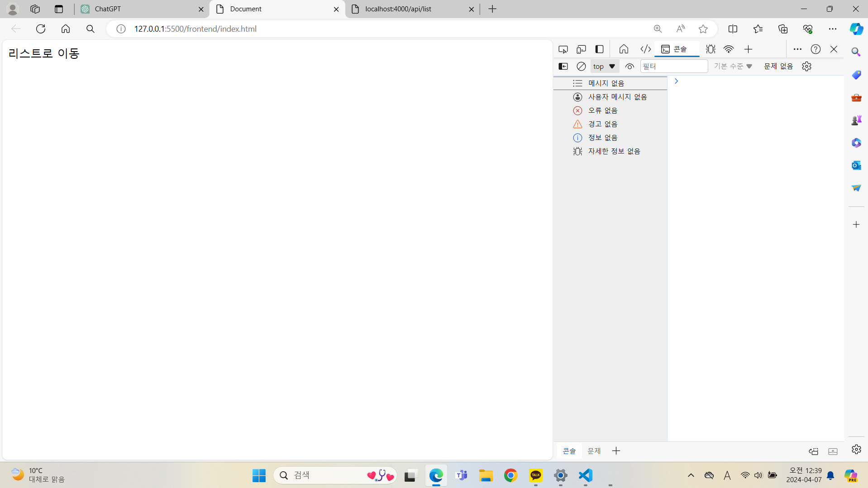
Task: Select 자세한 정보 없음 row
Action: (x=610, y=151)
